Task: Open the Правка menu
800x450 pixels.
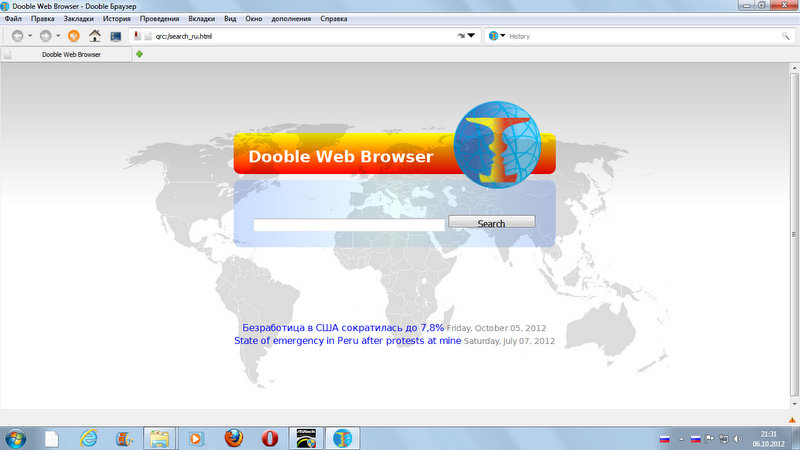Action: 42,18
